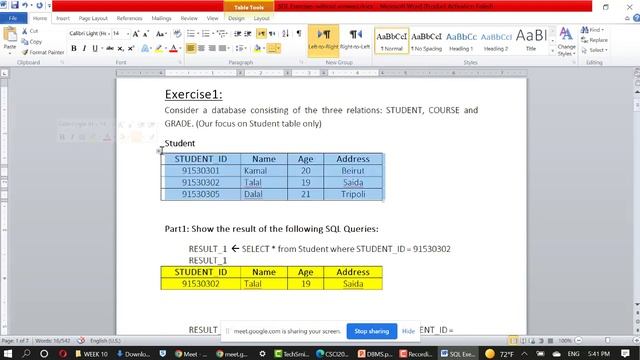The width and height of the screenshot is (640, 360).
Task: Apply strikethrough formatting
Action: pos(110,48)
